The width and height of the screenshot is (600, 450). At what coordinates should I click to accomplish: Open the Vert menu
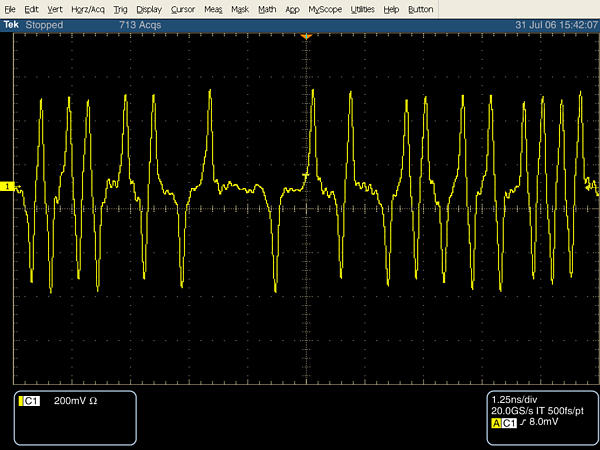pyautogui.click(x=56, y=8)
